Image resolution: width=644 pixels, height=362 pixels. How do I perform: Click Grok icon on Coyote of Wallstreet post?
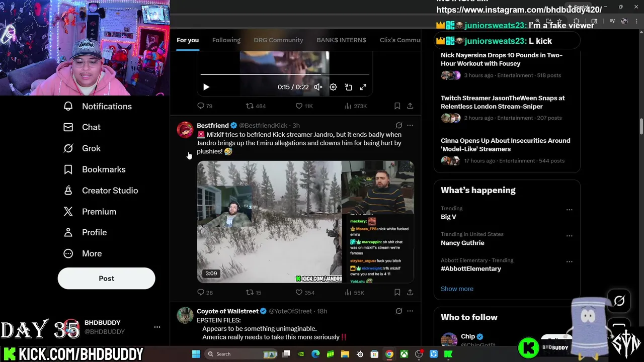click(x=398, y=311)
